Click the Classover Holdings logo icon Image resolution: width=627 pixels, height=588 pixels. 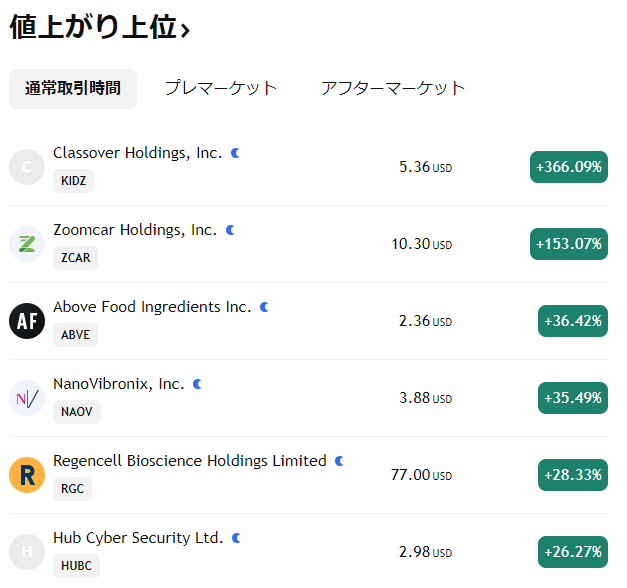tap(27, 167)
